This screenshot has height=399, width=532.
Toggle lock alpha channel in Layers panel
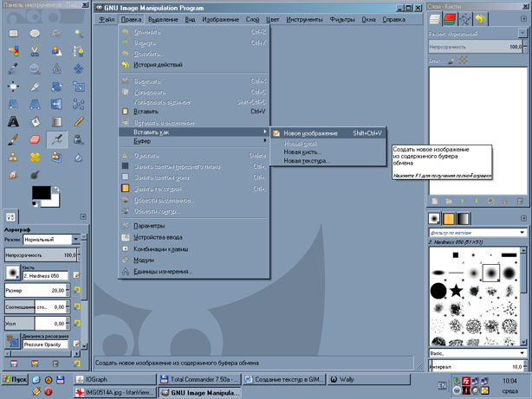click(x=464, y=60)
